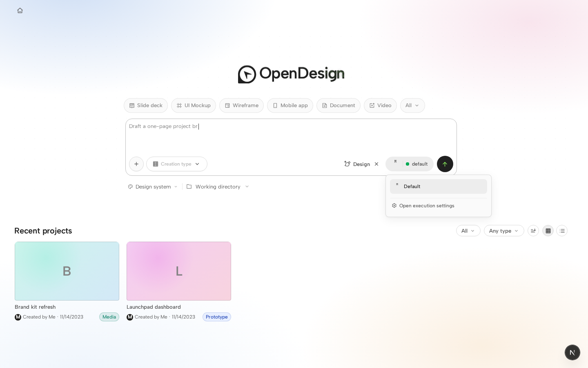Screen dimensions: 588x368
Task: Select the Slide deck chip
Action: 146,105
